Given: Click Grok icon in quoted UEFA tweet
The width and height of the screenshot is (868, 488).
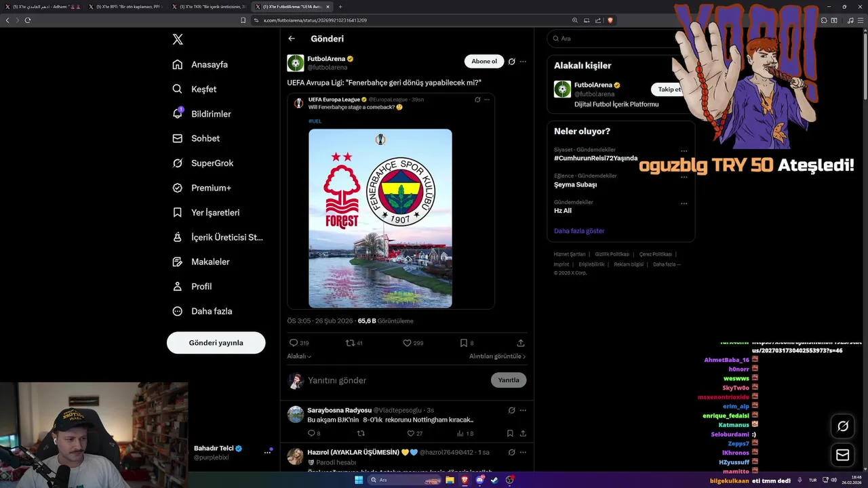Looking at the screenshot, I should 477,100.
